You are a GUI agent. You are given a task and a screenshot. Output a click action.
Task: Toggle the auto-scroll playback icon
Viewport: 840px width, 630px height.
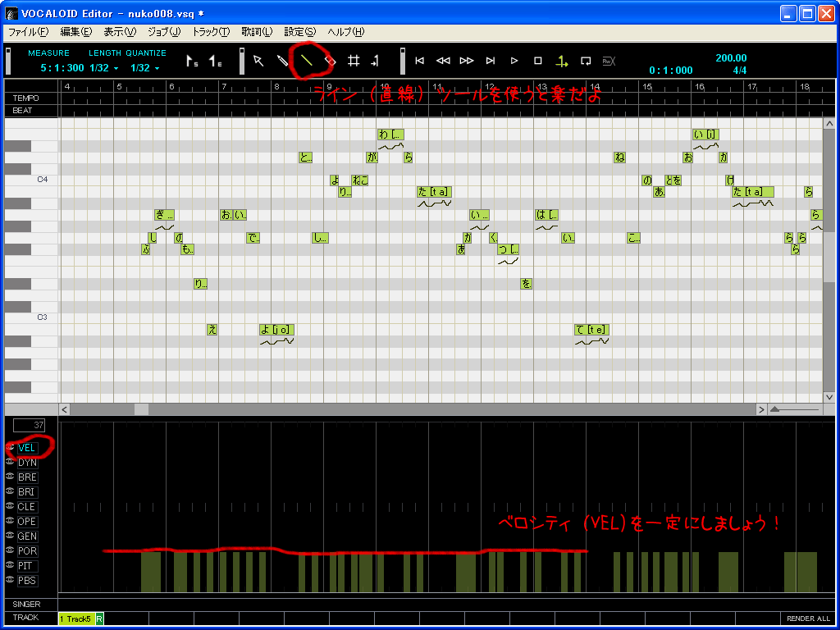coord(561,62)
